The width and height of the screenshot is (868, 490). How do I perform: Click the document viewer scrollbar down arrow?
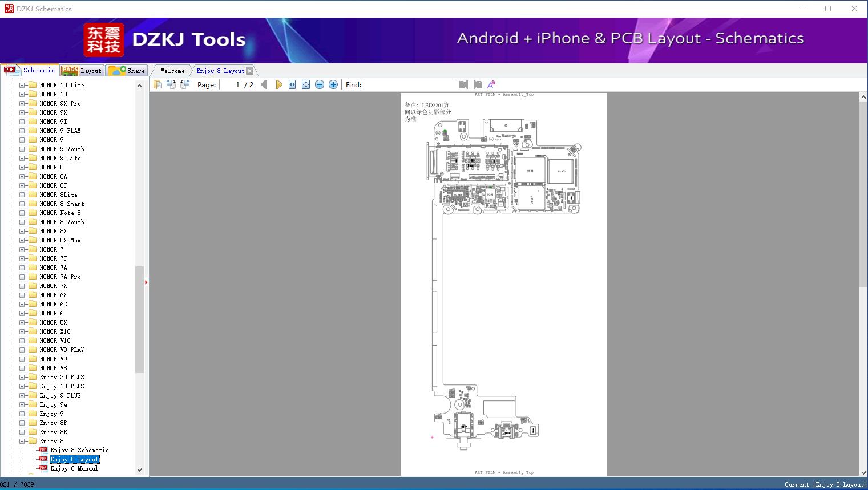tap(863, 472)
